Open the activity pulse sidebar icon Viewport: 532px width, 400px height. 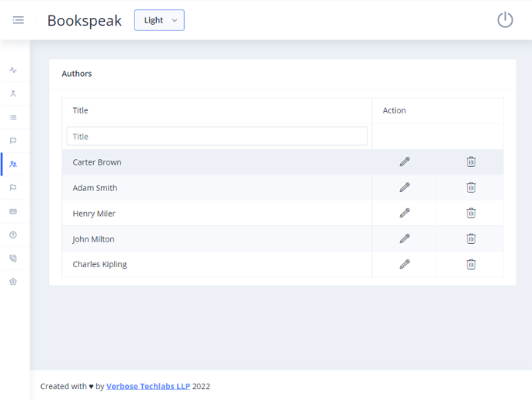[13, 70]
